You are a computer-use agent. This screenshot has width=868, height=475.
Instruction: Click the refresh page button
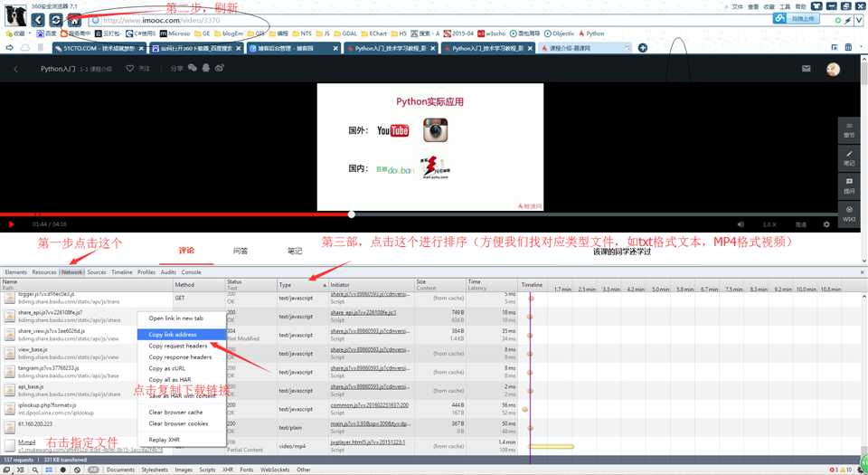click(x=55, y=20)
